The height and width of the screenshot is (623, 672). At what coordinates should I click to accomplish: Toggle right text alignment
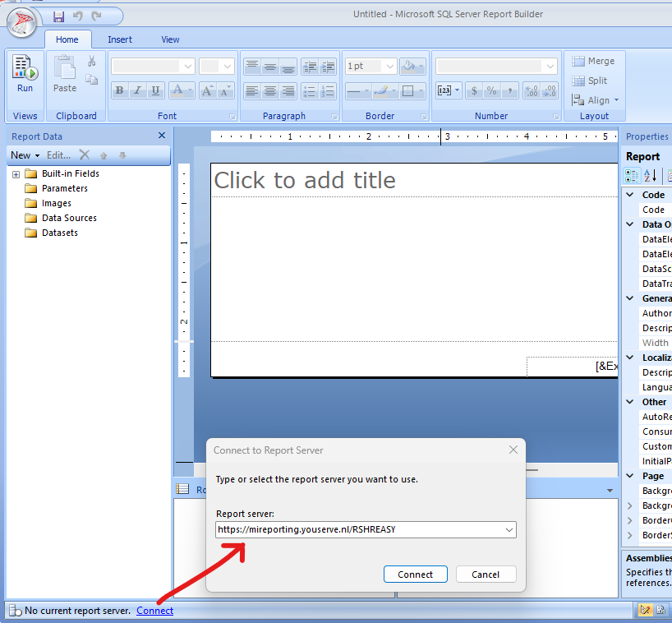coord(288,90)
